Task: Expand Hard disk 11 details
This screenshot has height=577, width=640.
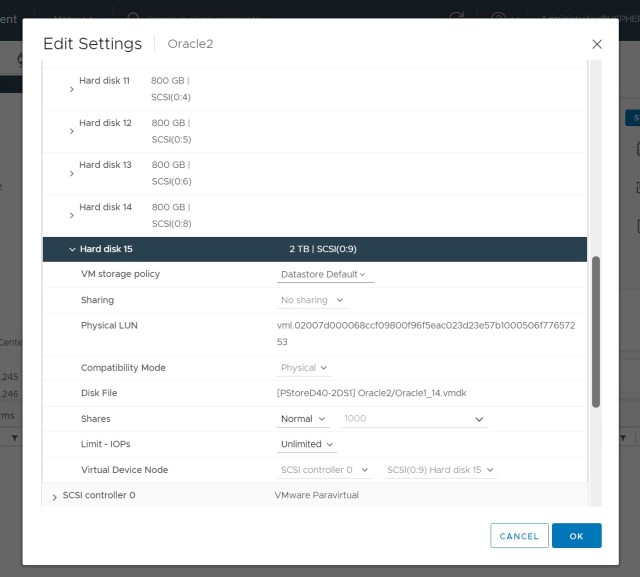Action: 72,89
